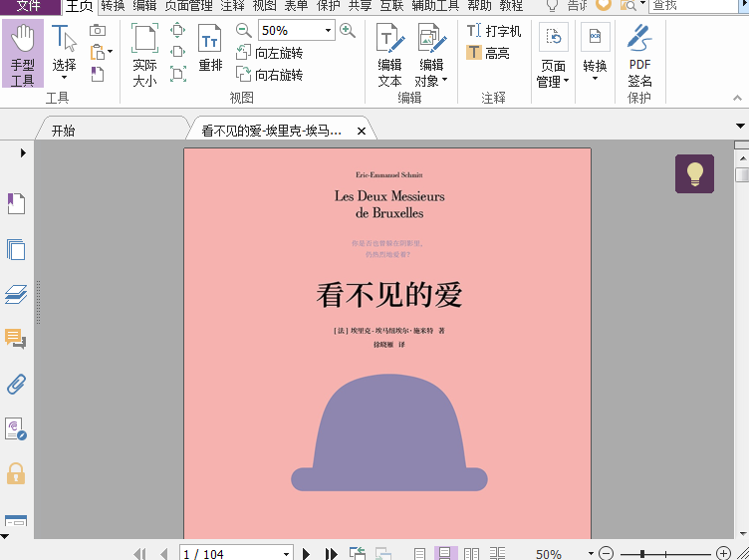
Task: Expand the Page Management (页面管理) dropdown arrow
Action: pyautogui.click(x=566, y=81)
